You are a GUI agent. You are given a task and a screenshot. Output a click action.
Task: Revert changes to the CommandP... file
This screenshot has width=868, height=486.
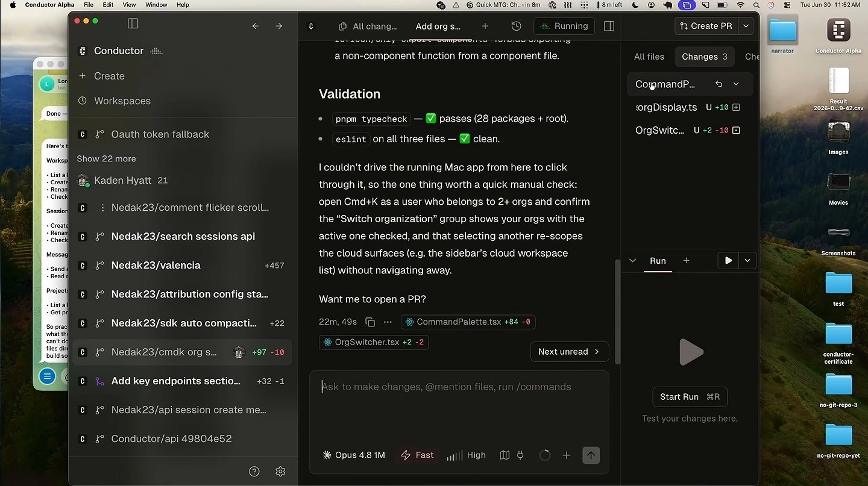coord(719,84)
